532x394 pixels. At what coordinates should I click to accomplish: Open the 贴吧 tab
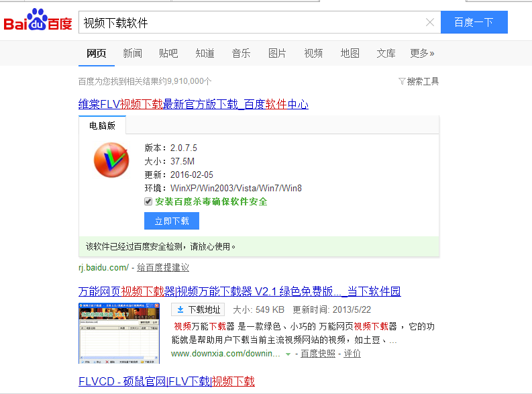tap(168, 53)
